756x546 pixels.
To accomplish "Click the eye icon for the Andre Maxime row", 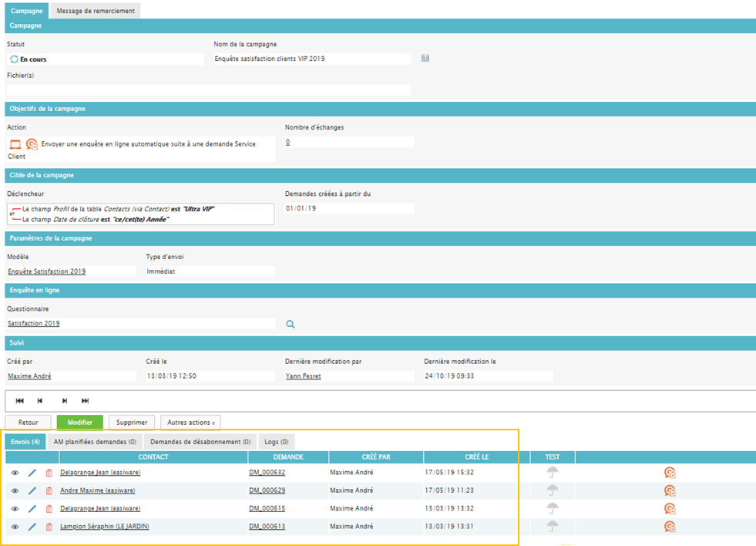I will 15,490.
